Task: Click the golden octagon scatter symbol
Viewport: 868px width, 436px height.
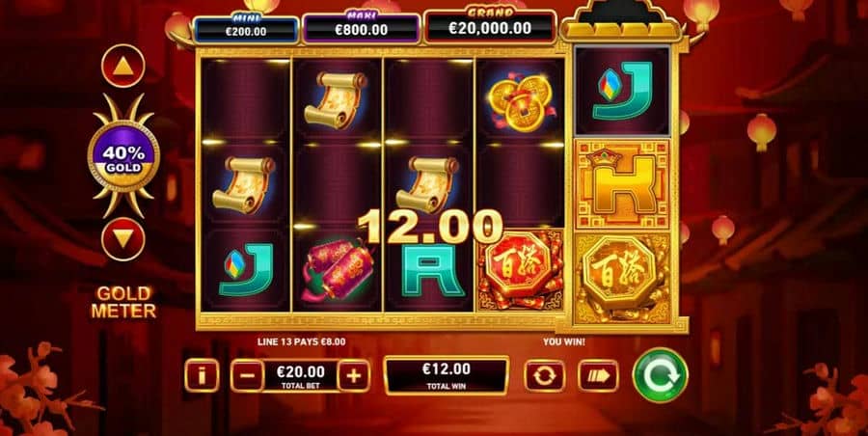Action: coord(623,278)
